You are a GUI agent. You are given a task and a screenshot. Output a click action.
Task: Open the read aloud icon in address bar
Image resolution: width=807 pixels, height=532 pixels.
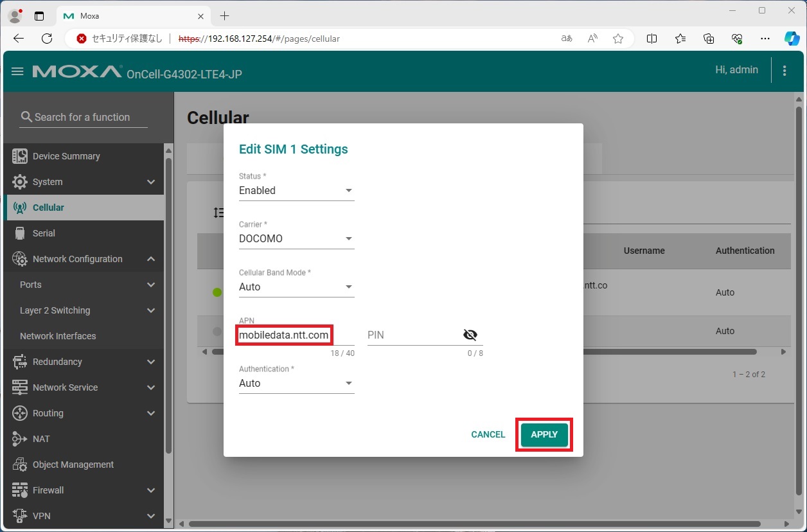[x=592, y=39]
